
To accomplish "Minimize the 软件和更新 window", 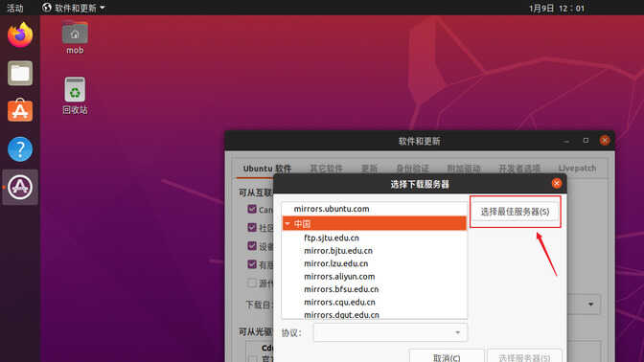I will (x=566, y=141).
